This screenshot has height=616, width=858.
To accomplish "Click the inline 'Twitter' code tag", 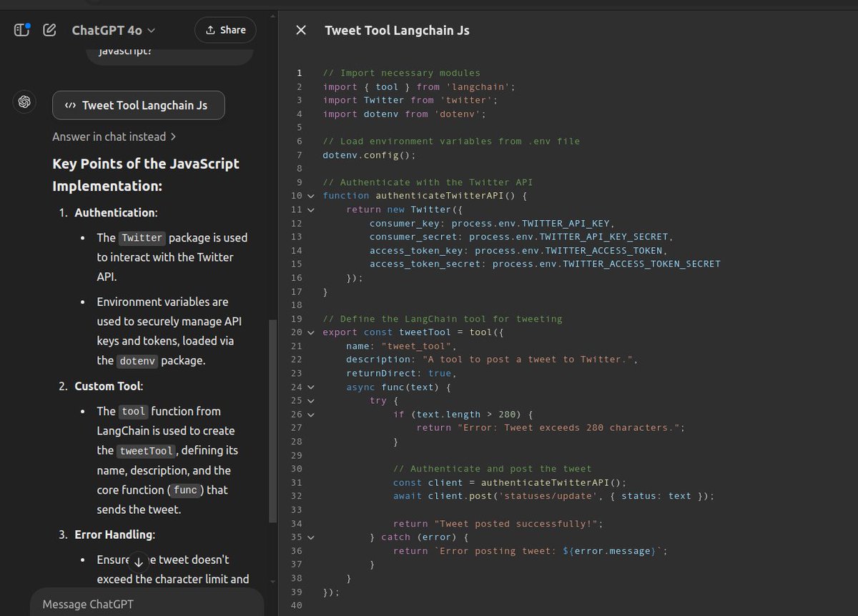I will (x=142, y=238).
